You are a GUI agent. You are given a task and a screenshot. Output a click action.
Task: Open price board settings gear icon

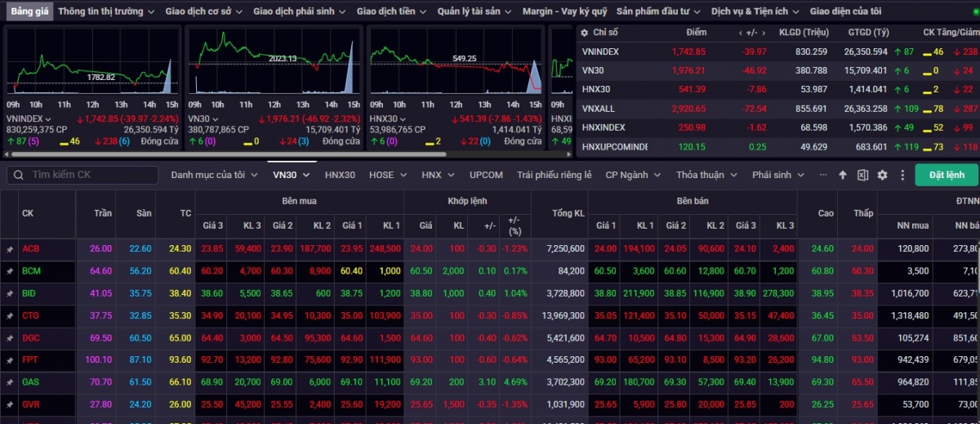(882, 175)
